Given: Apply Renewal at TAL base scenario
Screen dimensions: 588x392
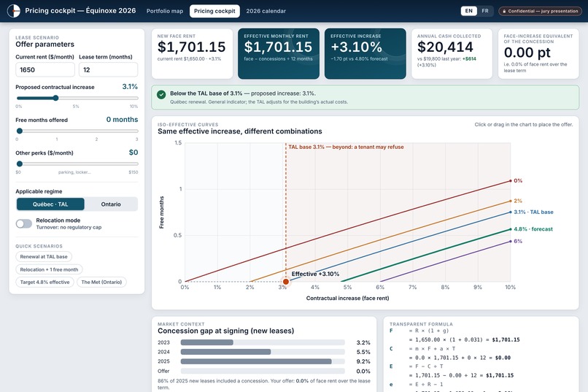Looking at the screenshot, I should [x=44, y=256].
